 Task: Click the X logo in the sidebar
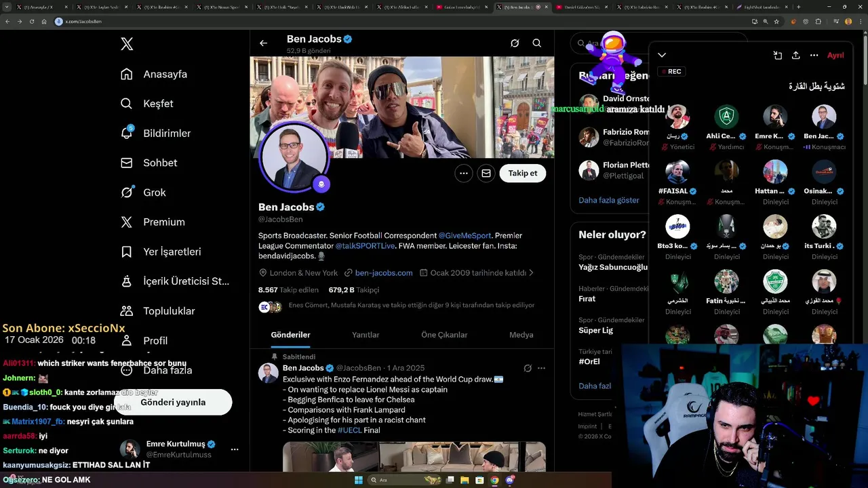click(127, 44)
